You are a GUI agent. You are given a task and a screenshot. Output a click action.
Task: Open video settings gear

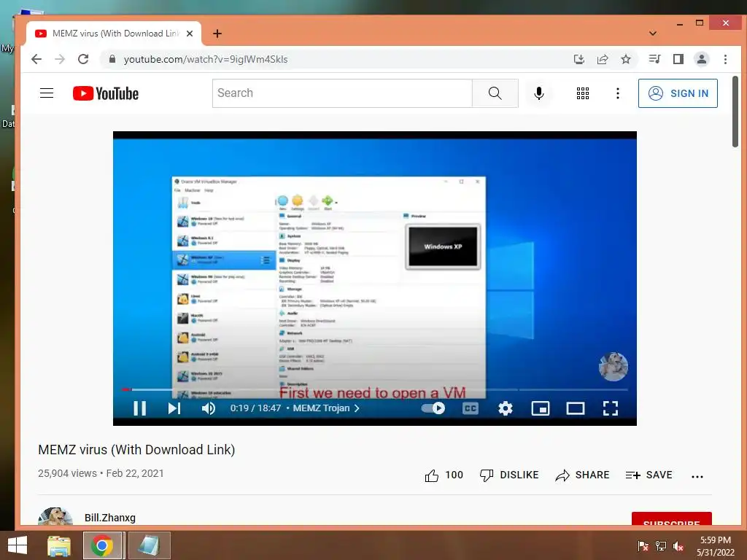click(505, 408)
